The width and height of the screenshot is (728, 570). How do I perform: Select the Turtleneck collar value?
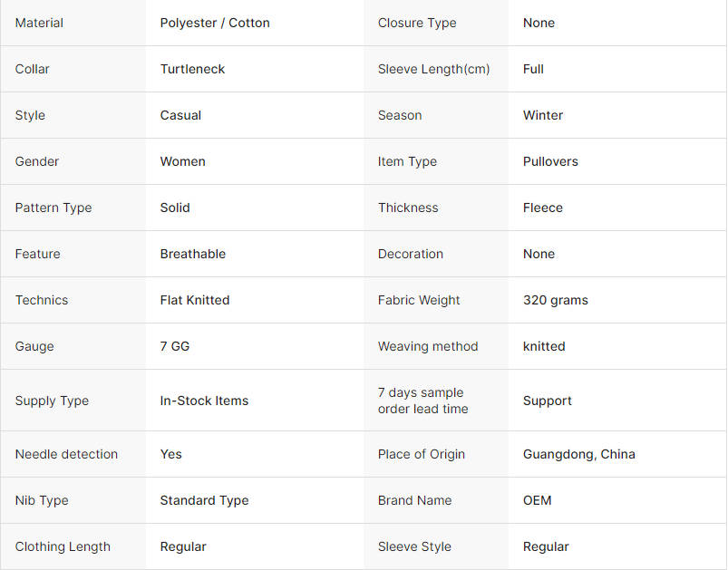click(192, 69)
